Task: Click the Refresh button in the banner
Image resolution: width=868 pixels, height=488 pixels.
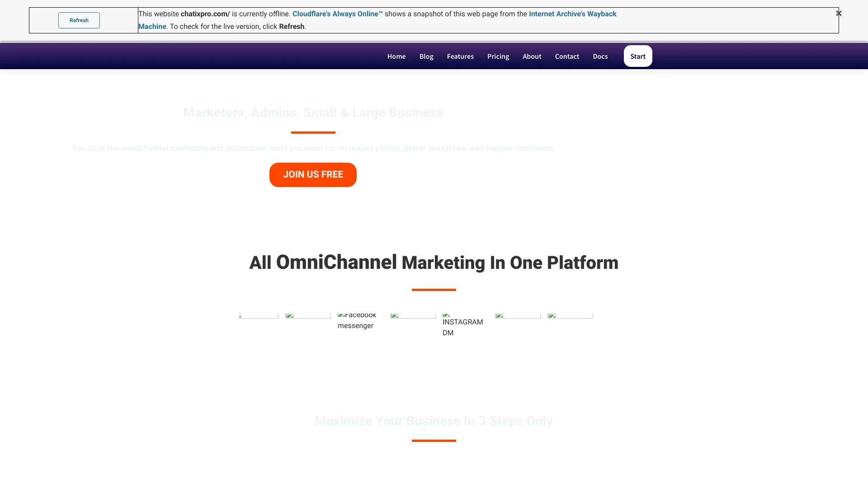Action: click(x=79, y=20)
